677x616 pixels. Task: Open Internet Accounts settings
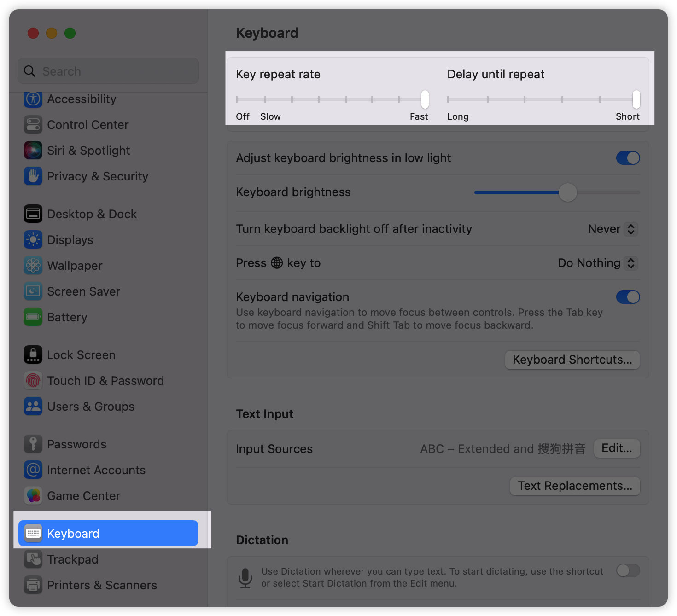tap(108, 470)
